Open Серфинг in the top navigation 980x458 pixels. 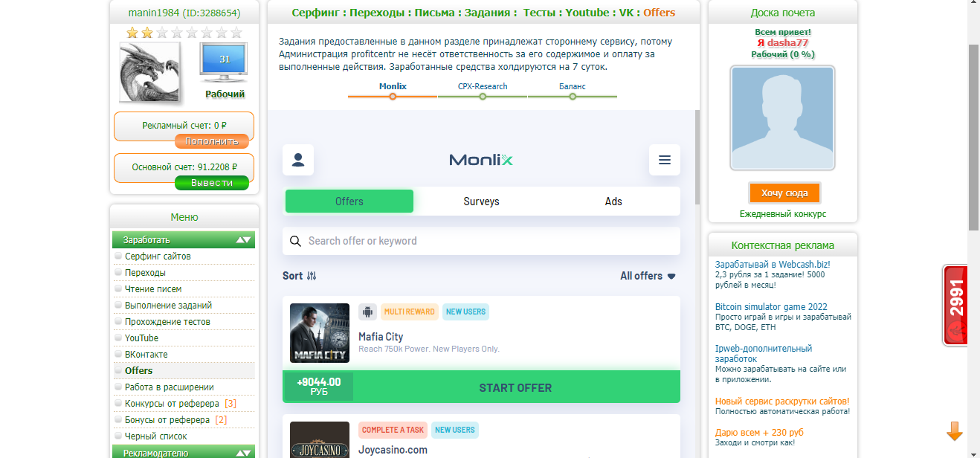(317, 13)
